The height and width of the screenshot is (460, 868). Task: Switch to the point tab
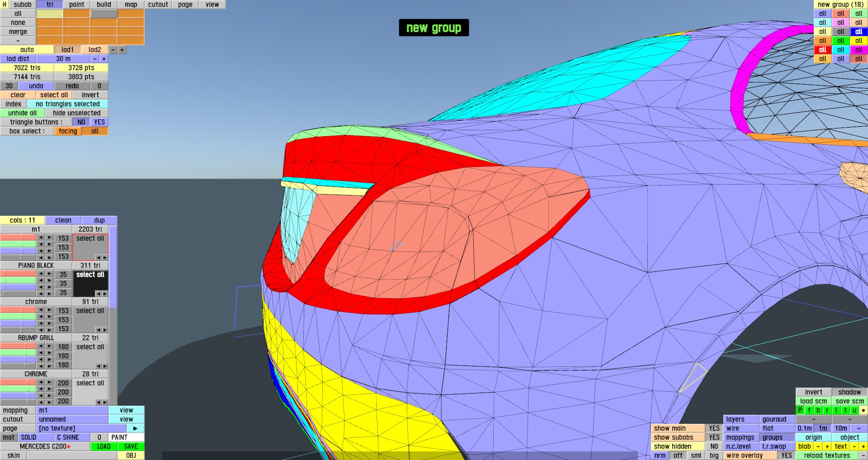77,5
